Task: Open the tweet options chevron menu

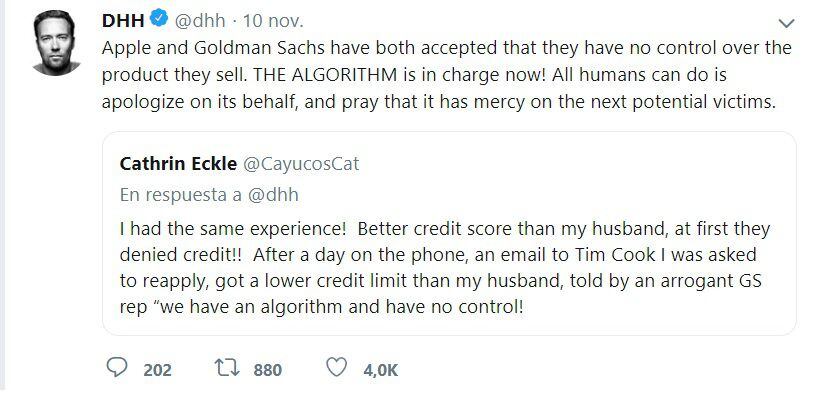Action: click(787, 23)
